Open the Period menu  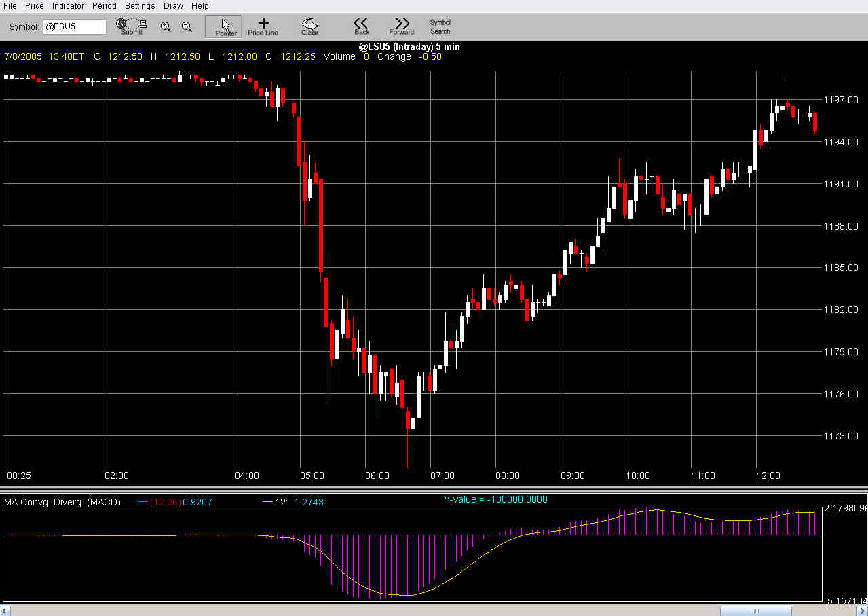105,6
